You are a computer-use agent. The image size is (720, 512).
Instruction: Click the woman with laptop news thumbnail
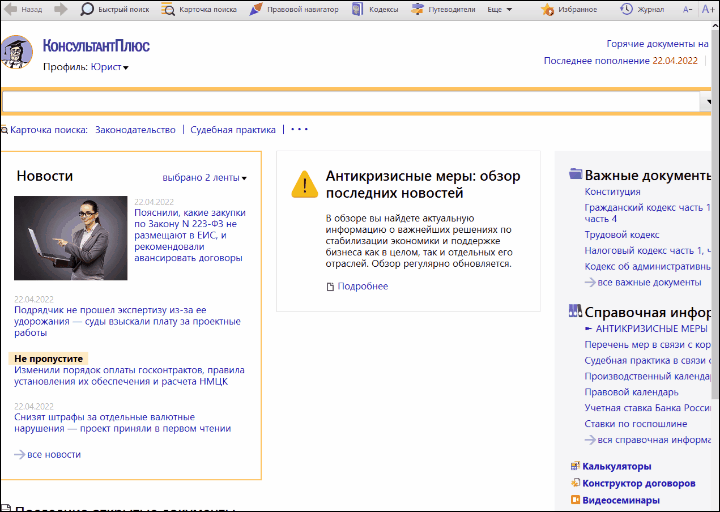[x=71, y=238]
